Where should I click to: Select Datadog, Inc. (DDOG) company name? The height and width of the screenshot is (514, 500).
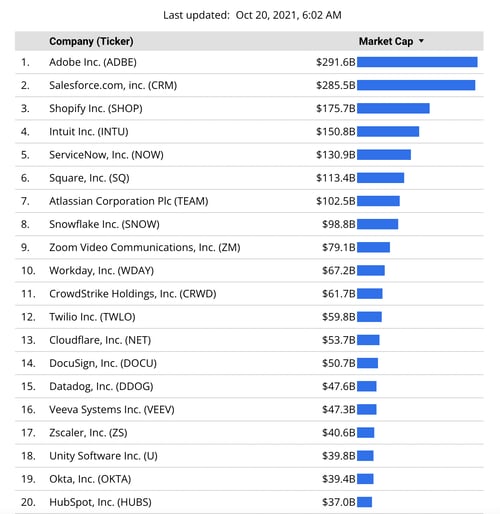[101, 386]
